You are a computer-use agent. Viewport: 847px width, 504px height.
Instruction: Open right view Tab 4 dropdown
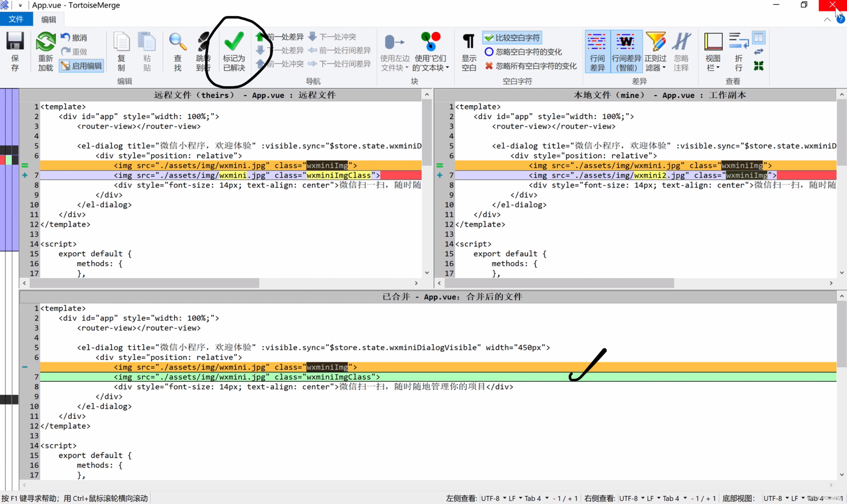tap(675, 498)
